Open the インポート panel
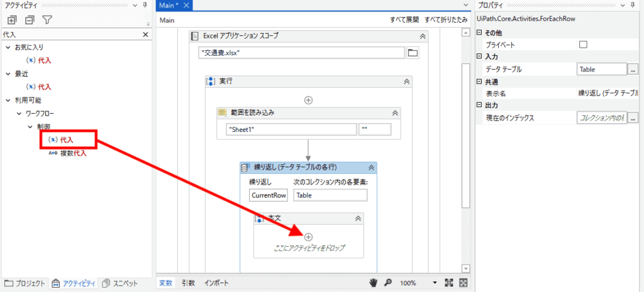The width and height of the screenshot is (644, 292). coord(216,283)
